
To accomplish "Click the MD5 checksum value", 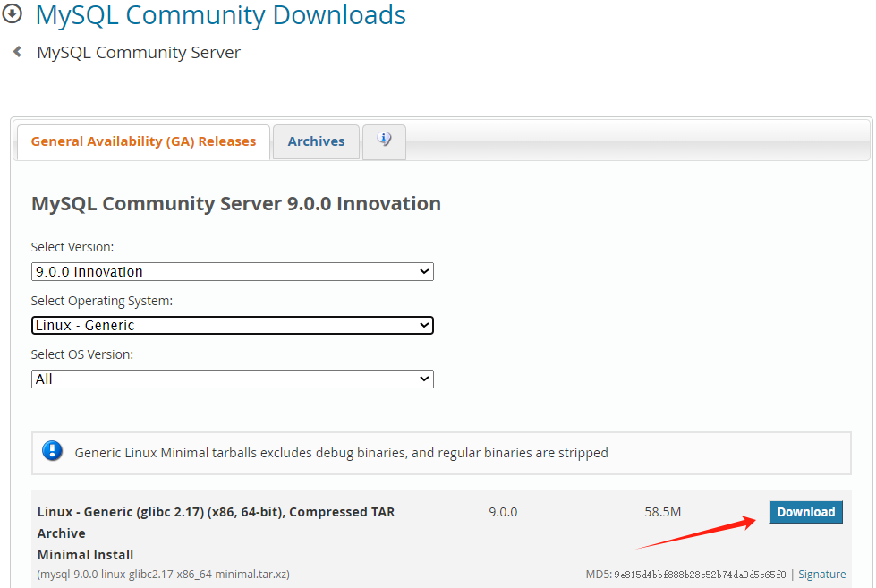I will click(700, 575).
